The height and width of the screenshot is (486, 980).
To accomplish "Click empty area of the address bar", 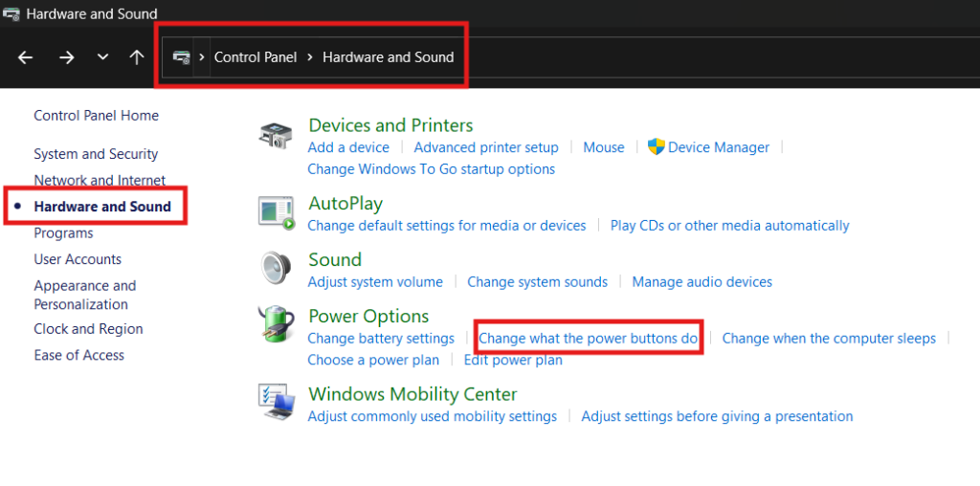I will coord(718,57).
